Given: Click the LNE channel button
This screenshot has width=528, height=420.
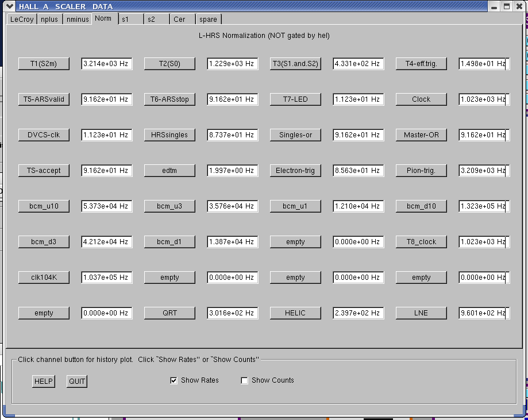Looking at the screenshot, I should click(x=421, y=313).
